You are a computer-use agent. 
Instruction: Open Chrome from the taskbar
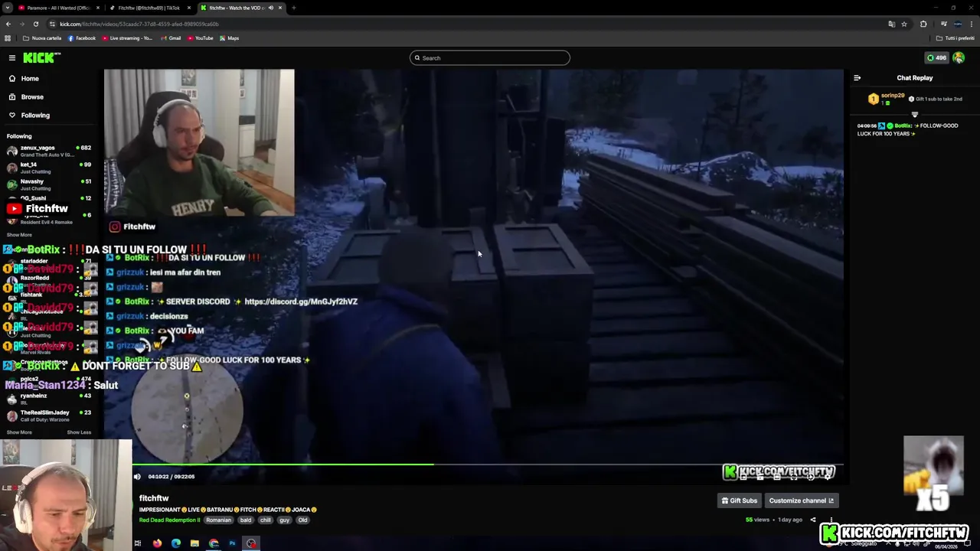[x=214, y=543]
